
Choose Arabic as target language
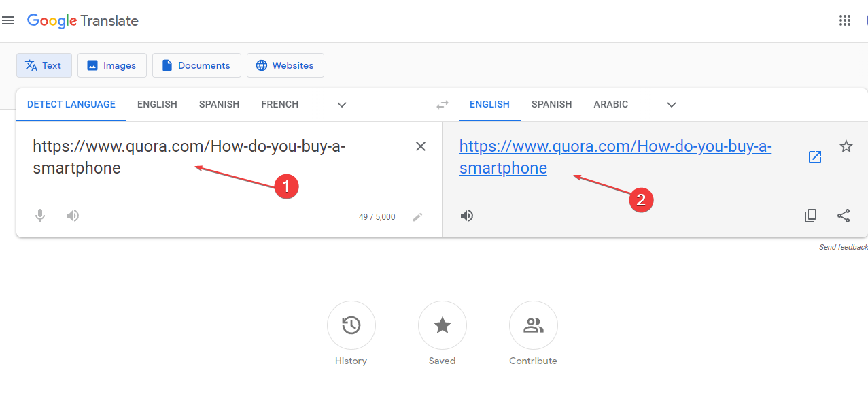click(x=611, y=104)
